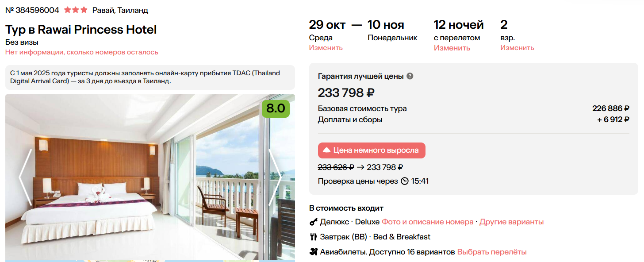Change the number of nights

click(x=452, y=48)
